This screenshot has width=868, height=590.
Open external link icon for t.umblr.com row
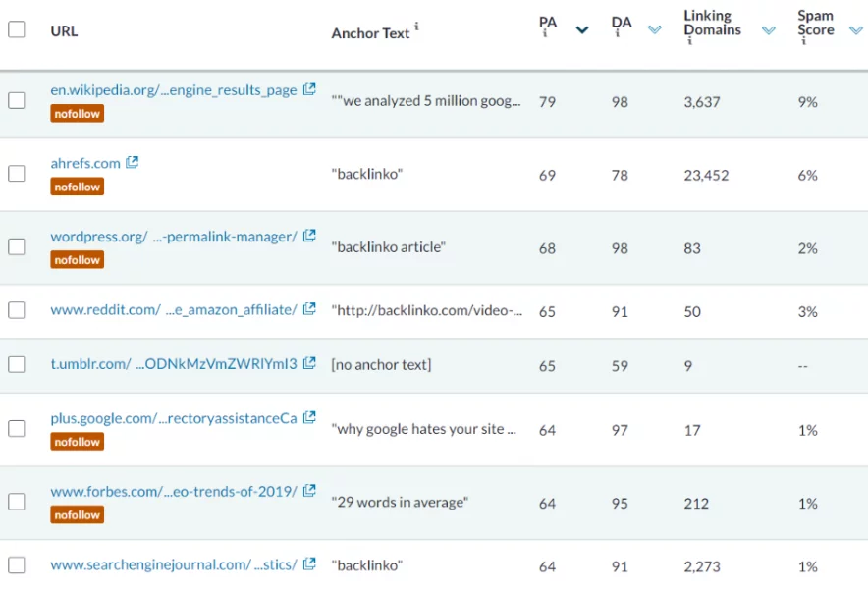click(x=309, y=363)
